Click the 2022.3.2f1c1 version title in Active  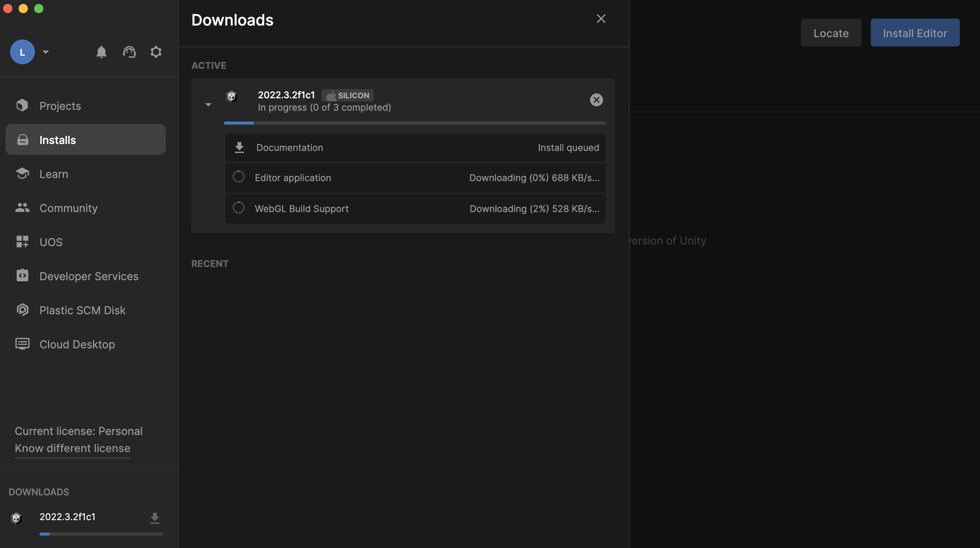click(286, 95)
